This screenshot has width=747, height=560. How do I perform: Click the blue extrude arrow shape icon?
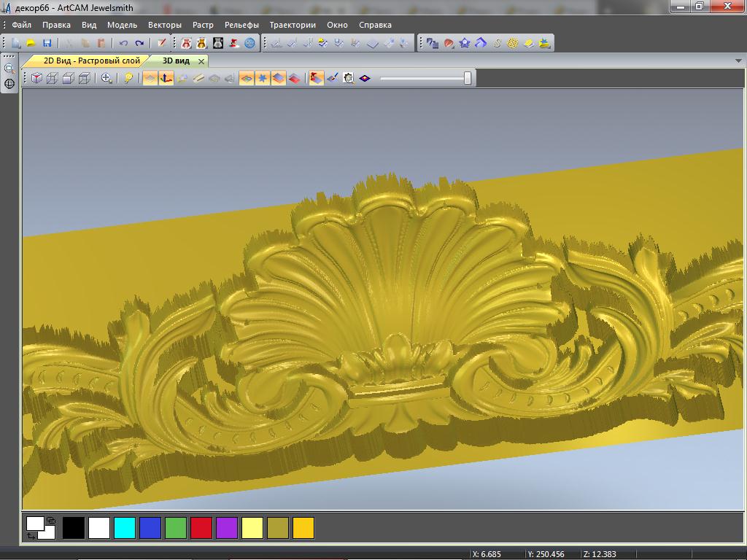(481, 43)
